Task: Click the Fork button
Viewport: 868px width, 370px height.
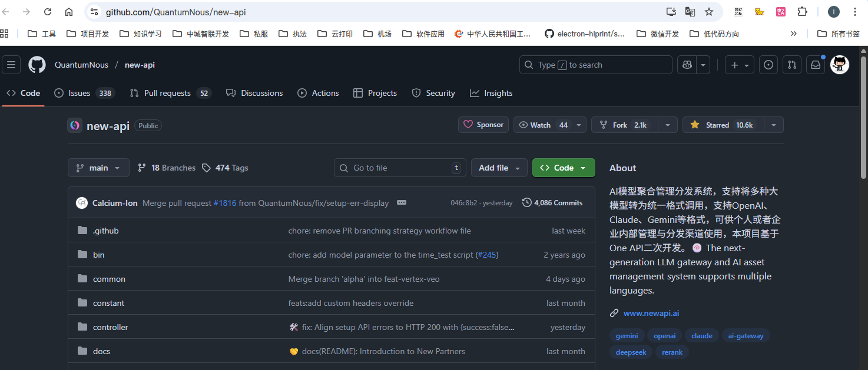Action: (x=624, y=125)
